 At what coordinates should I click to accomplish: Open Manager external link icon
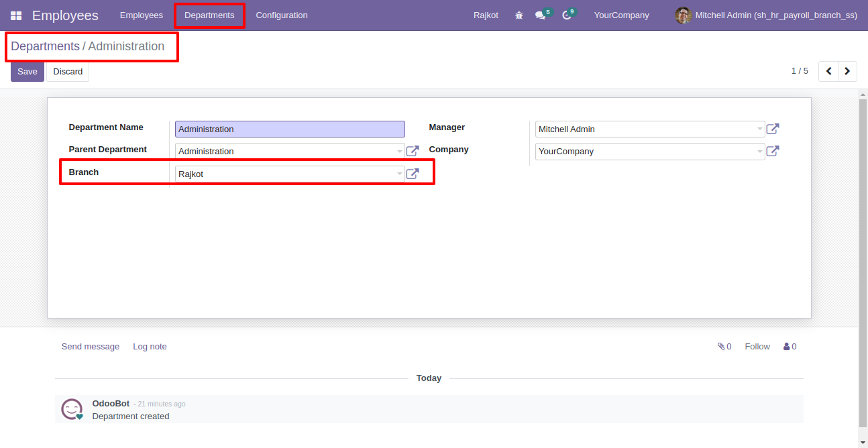point(773,129)
